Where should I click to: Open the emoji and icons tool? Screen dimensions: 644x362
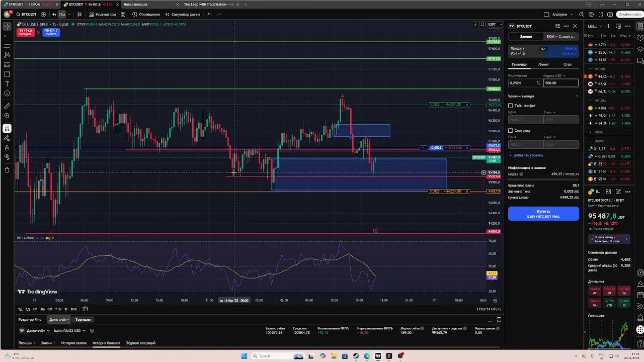(7, 94)
